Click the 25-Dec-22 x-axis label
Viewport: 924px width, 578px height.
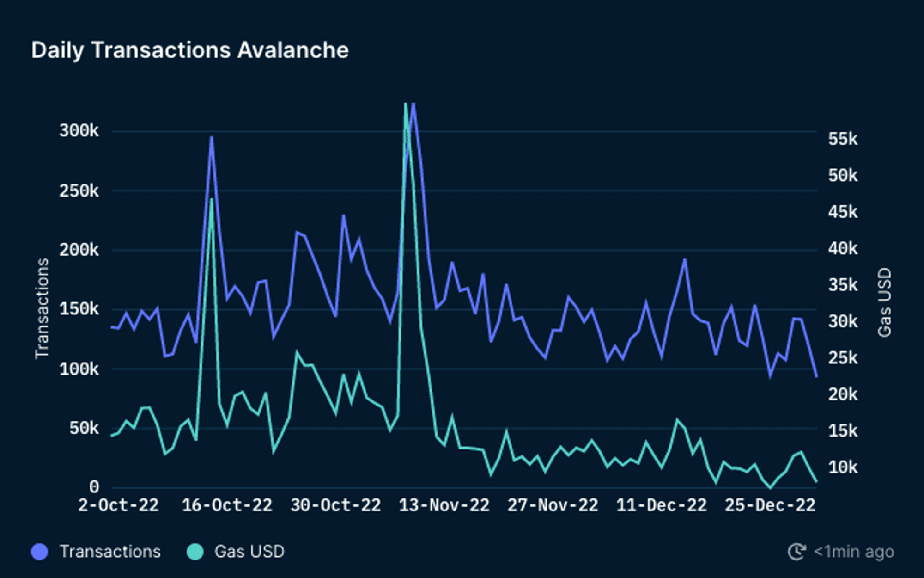(770, 505)
